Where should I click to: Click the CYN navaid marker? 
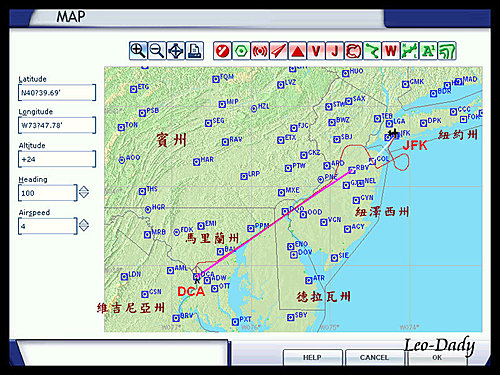point(356,200)
